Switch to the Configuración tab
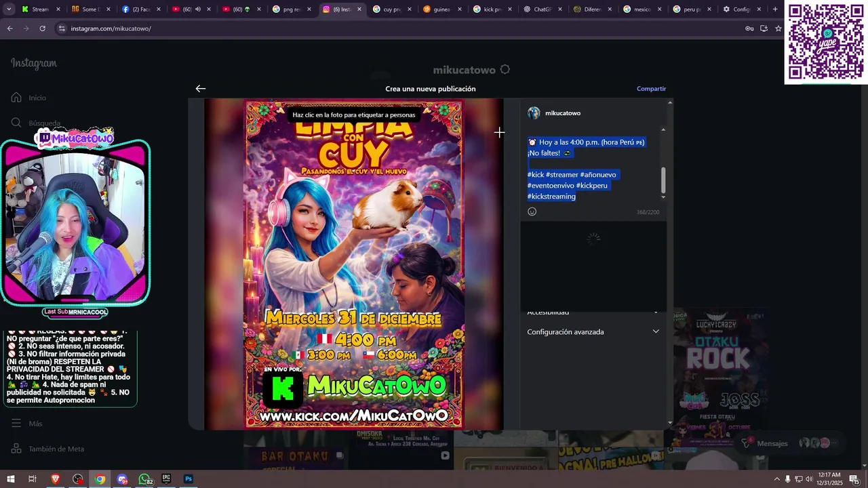The image size is (868, 488). (x=742, y=9)
